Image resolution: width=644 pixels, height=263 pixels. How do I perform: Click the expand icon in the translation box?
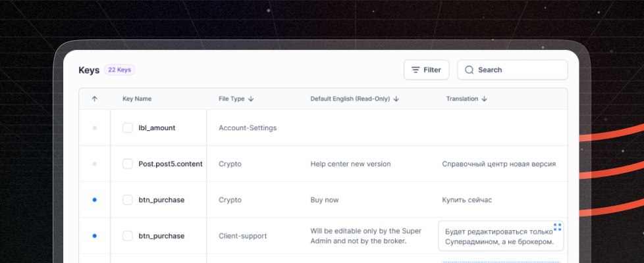pyautogui.click(x=558, y=227)
